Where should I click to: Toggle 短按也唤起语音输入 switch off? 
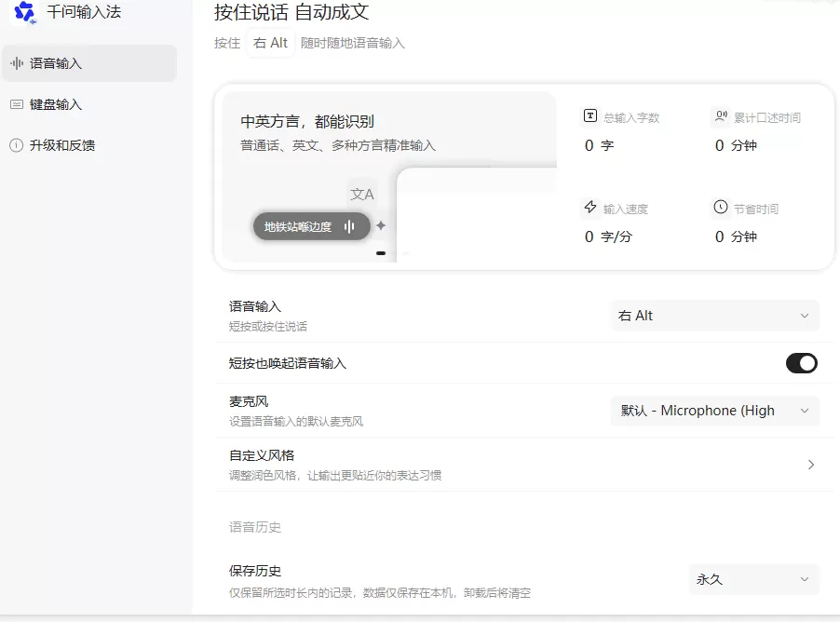click(802, 363)
